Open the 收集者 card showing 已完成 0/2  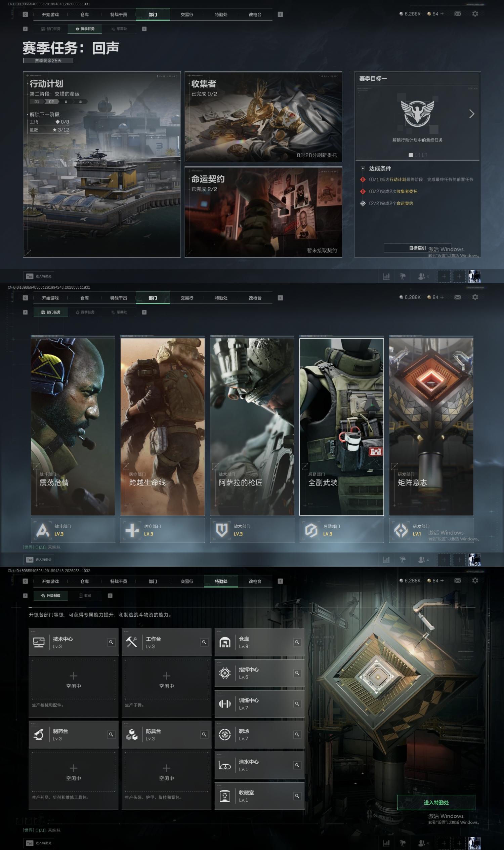click(263, 117)
